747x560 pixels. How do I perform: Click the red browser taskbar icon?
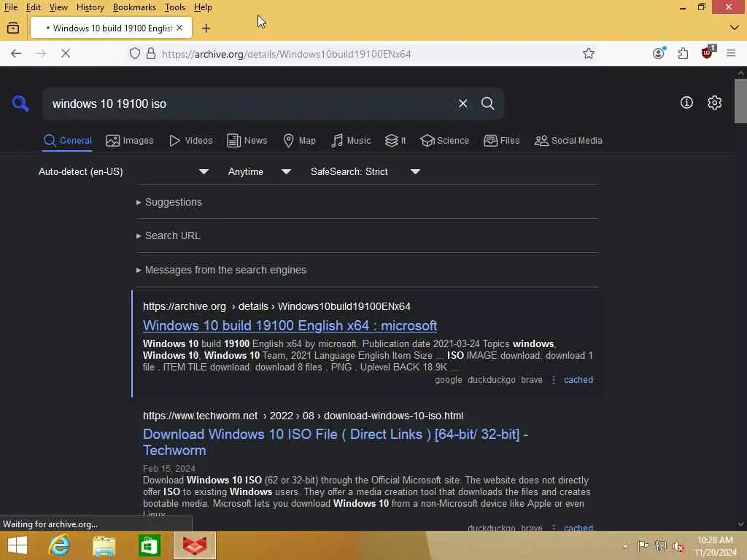pos(195,545)
